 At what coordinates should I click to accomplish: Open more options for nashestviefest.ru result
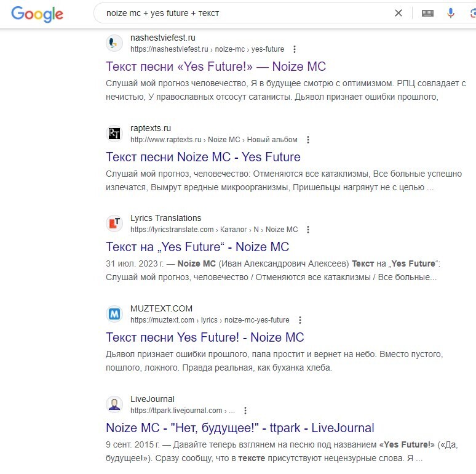tap(295, 49)
